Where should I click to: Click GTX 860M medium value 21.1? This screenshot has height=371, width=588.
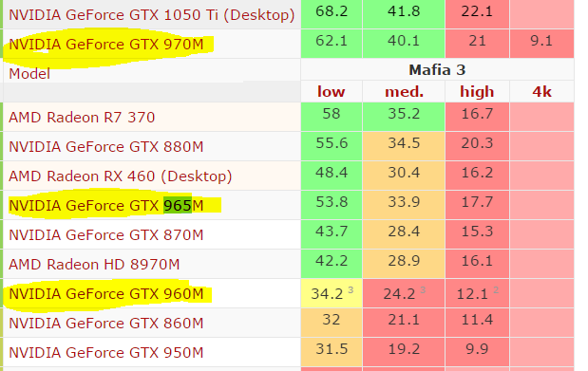404,320
